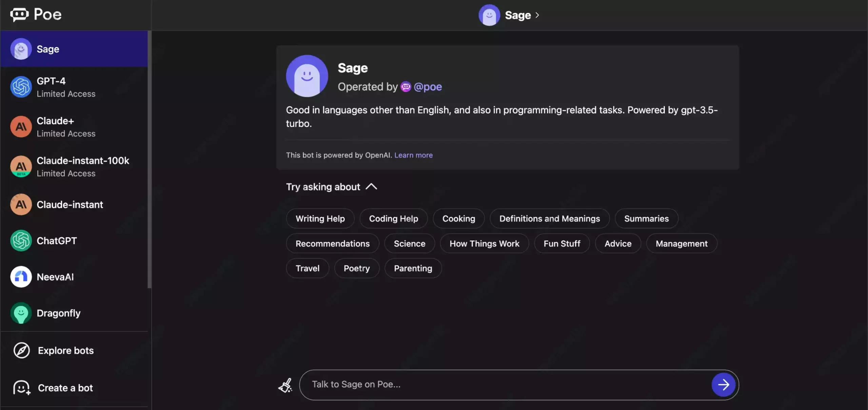This screenshot has width=868, height=410.
Task: Click the Learn more link
Action: (x=413, y=155)
